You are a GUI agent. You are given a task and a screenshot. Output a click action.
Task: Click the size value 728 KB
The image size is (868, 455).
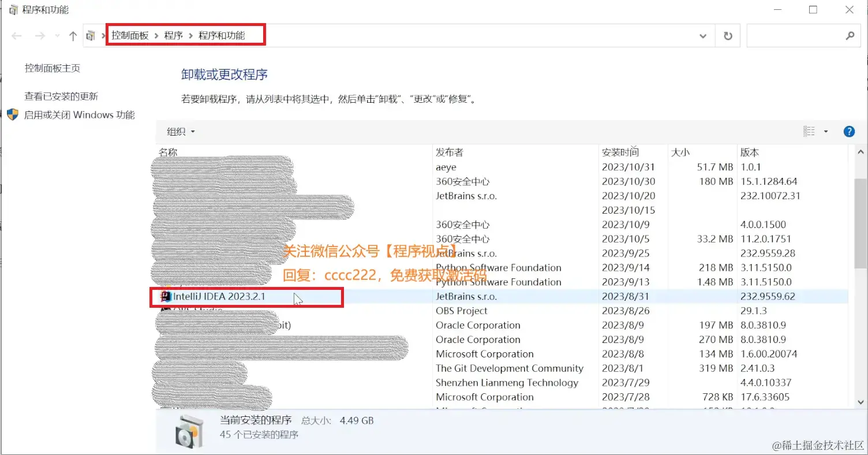pos(717,397)
